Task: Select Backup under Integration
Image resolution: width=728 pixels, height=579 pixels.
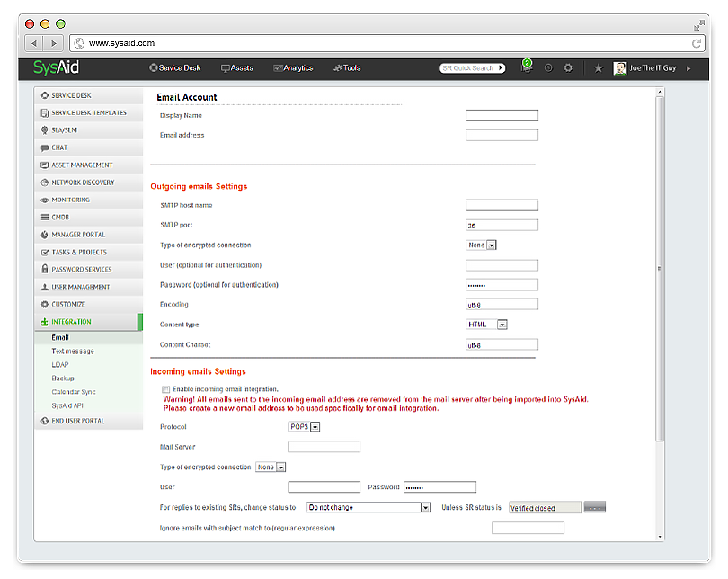Action: coord(63,378)
